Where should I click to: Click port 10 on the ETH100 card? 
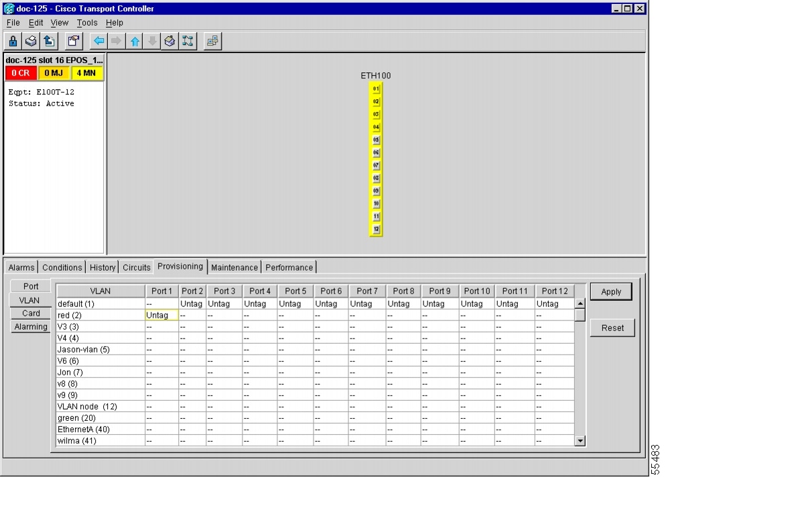(x=376, y=203)
